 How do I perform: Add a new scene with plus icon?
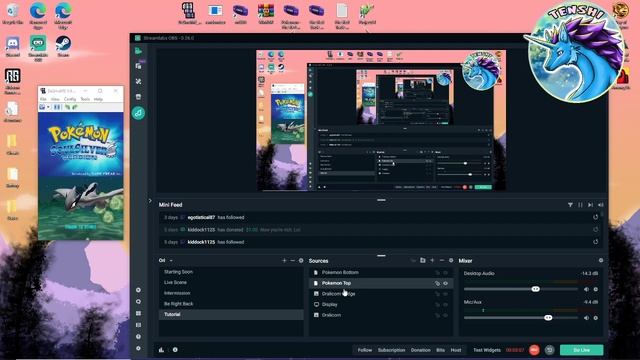[x=284, y=260]
